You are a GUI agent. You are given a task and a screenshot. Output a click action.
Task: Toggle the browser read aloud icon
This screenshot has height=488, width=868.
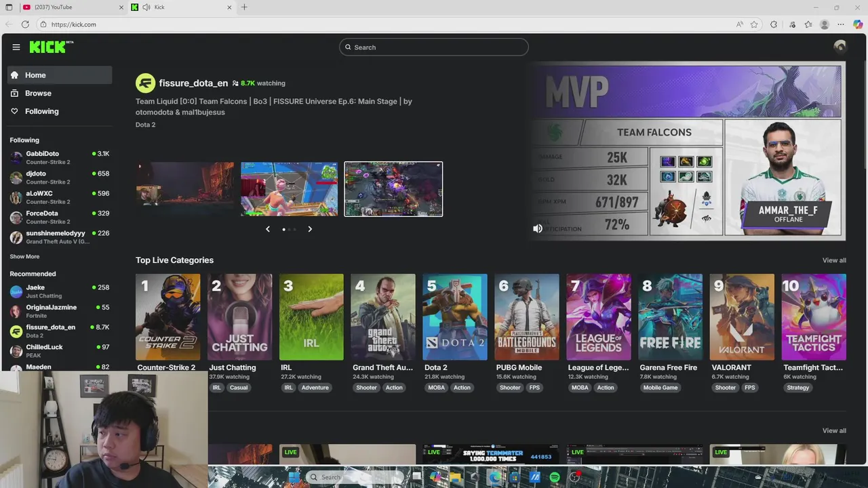pos(739,24)
